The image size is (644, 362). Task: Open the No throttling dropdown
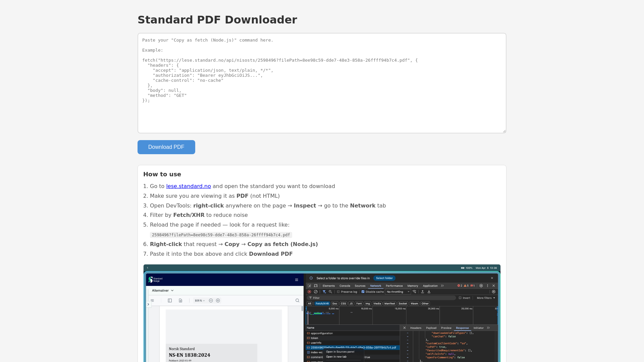(398, 292)
